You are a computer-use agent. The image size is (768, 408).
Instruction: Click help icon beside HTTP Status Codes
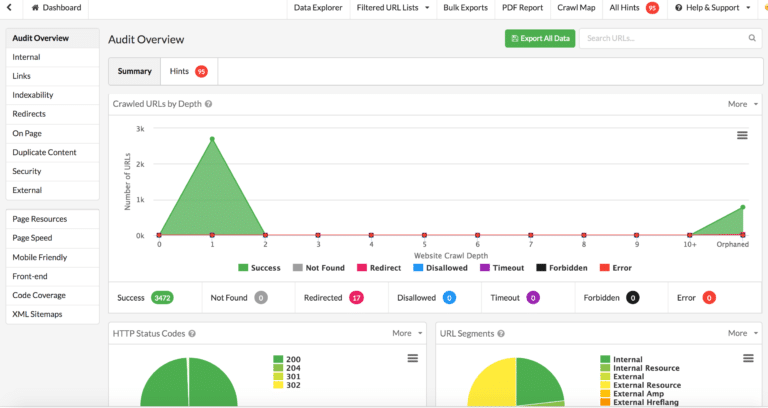pyautogui.click(x=192, y=334)
